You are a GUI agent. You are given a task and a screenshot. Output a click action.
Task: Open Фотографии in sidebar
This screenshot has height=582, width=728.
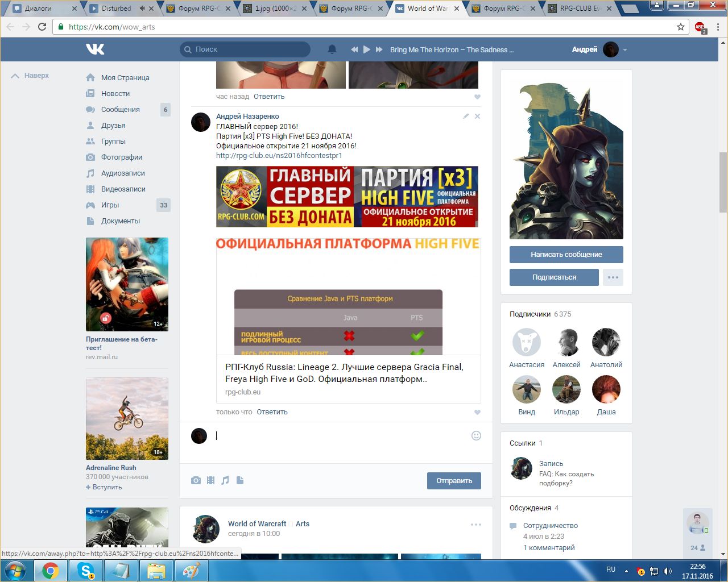122,157
